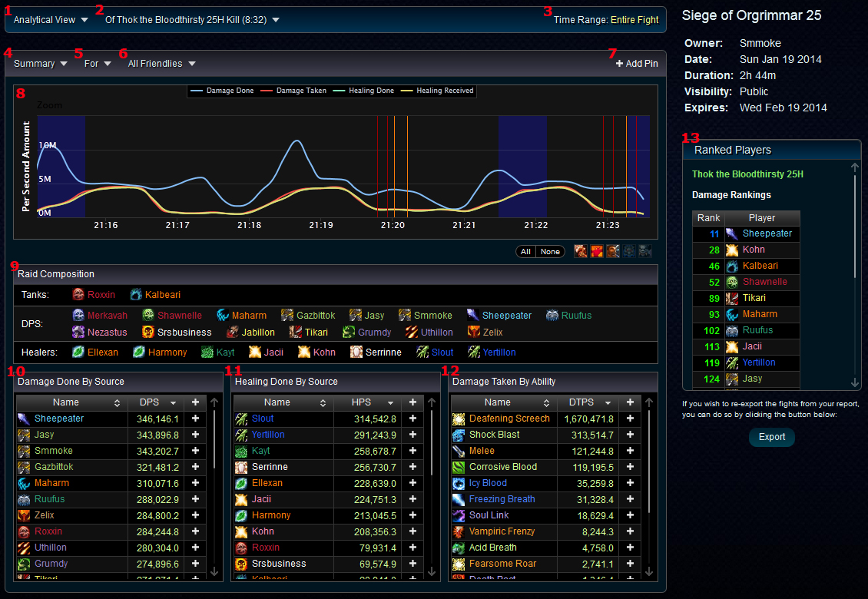Select the All events toggle
Viewport: 868px width, 599px height.
pos(525,252)
